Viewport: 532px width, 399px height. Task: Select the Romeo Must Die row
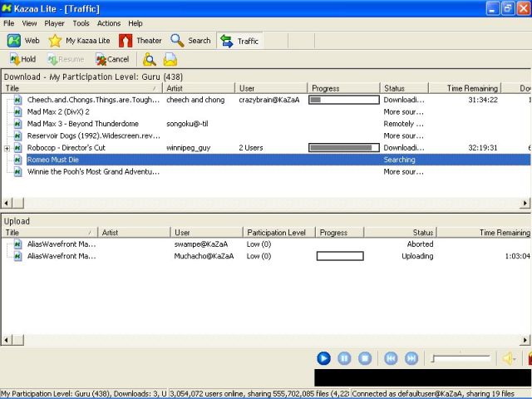click(278, 160)
